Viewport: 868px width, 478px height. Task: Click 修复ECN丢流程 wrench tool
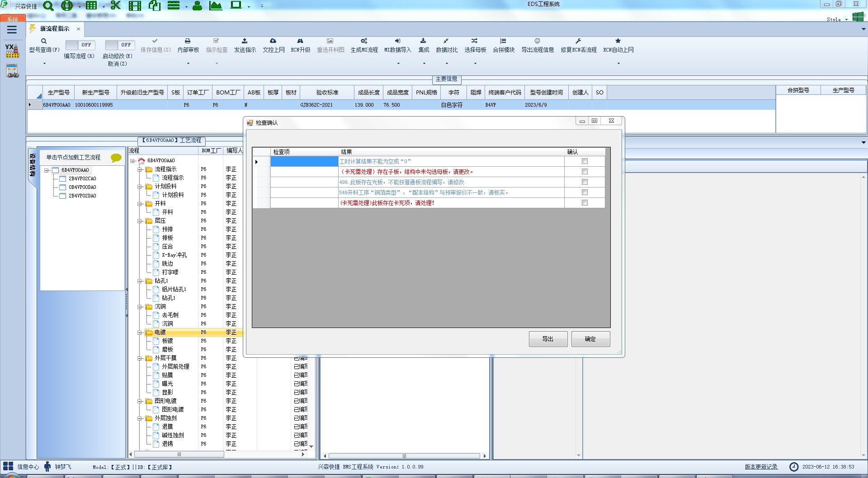(579, 46)
